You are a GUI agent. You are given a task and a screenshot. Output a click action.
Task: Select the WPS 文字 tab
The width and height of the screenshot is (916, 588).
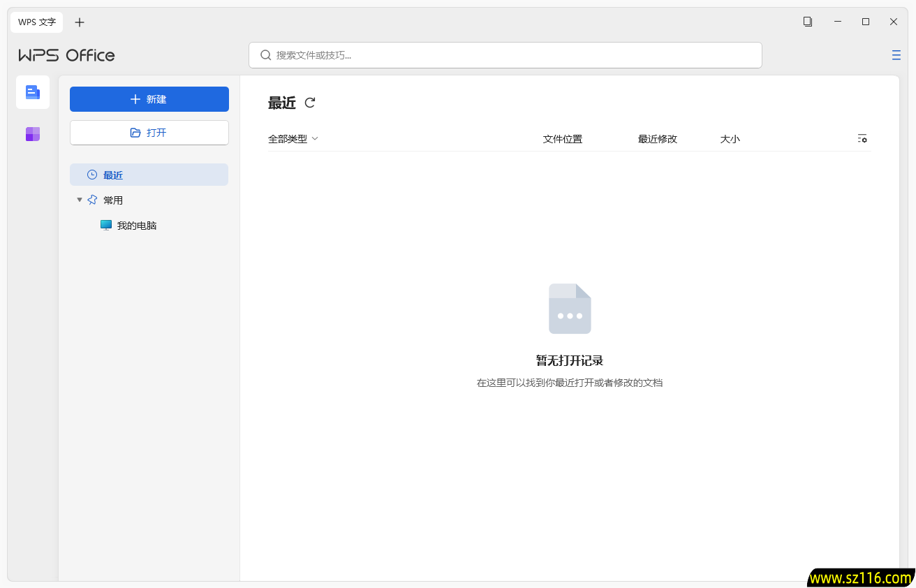click(x=36, y=22)
